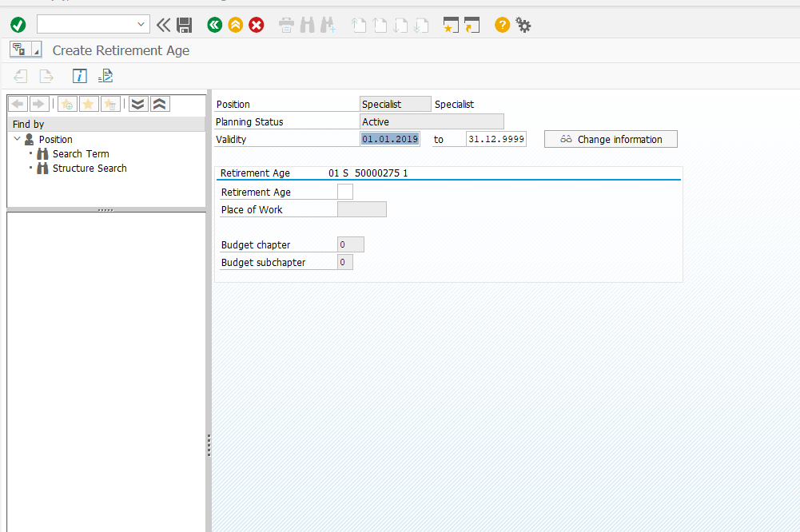Screen dimensions: 800x532
Task: Click the delete favorite star icon
Action: (110, 104)
